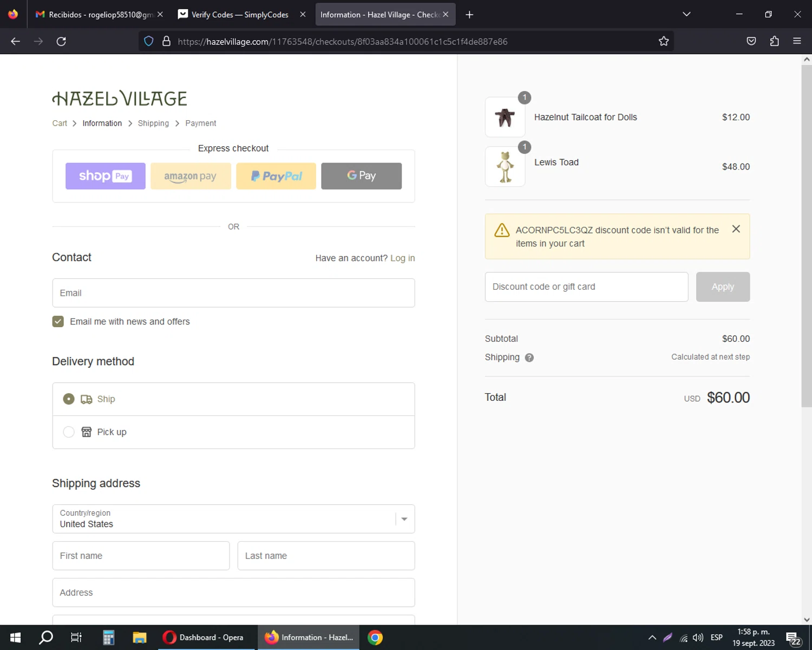The width and height of the screenshot is (812, 650).
Task: Close the Recibidos Gmail tab
Action: point(160,15)
